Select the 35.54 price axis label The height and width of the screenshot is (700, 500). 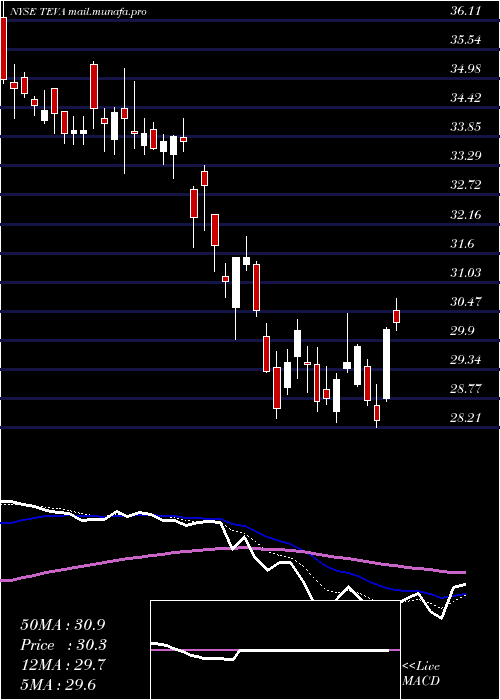(466, 40)
